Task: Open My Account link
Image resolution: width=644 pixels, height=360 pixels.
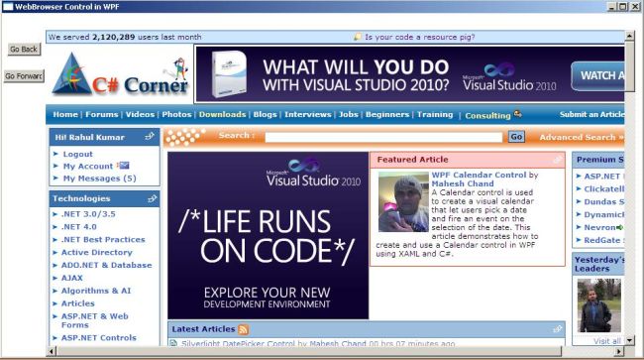Action: (88, 167)
